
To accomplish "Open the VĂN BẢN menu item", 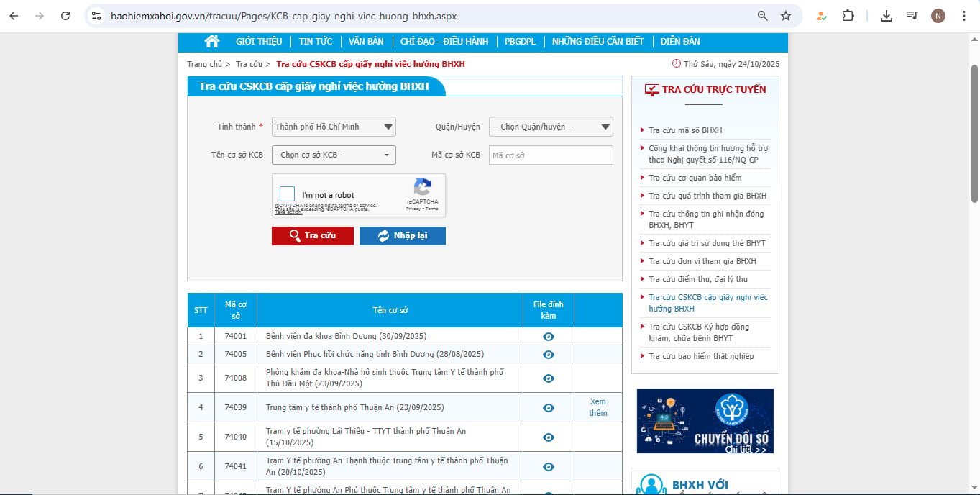I will pos(367,42).
